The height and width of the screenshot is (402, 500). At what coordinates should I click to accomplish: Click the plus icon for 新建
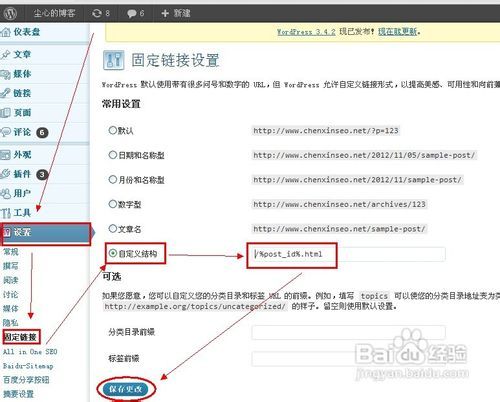coord(165,13)
